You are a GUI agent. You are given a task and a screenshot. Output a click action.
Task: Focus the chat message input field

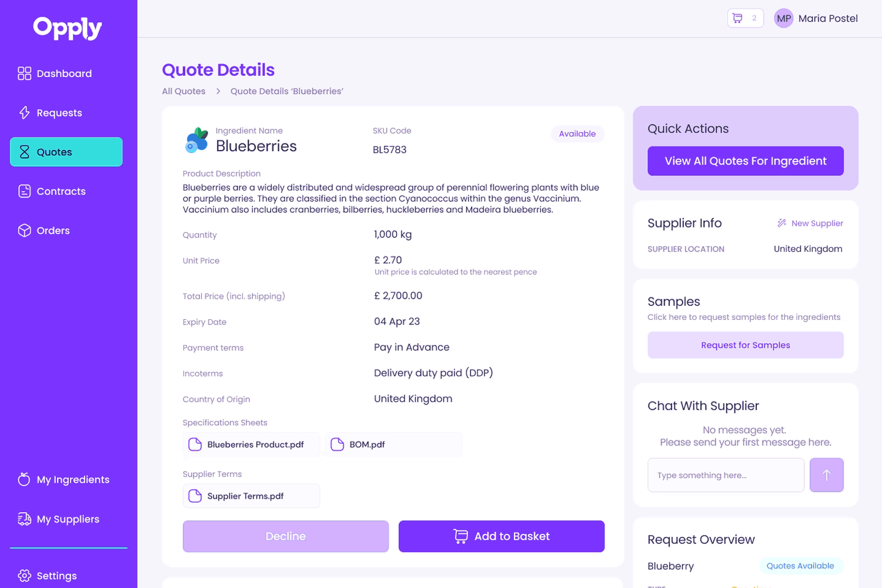click(x=726, y=475)
